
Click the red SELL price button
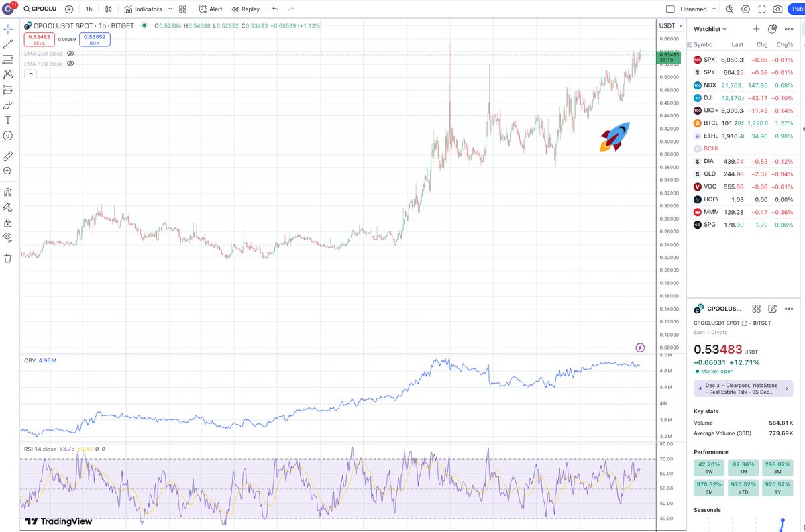click(x=40, y=40)
